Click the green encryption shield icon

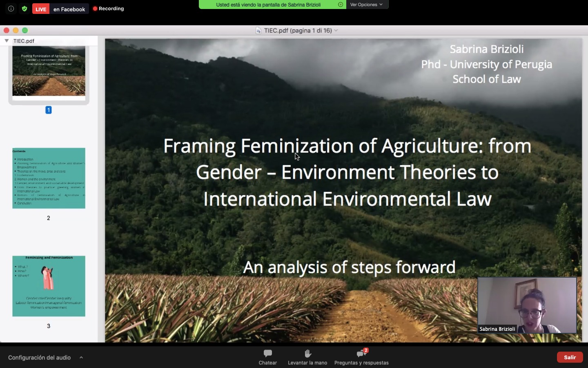tap(24, 9)
